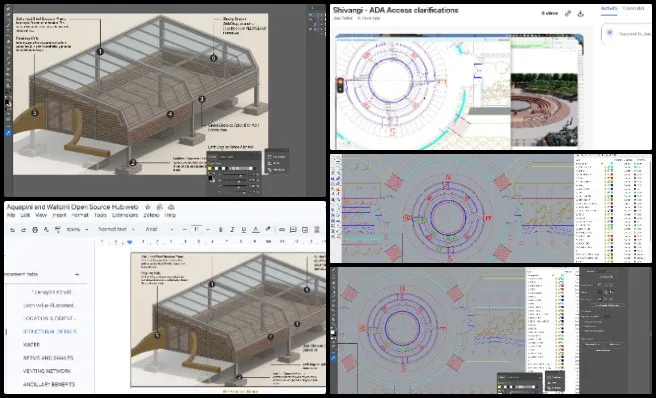Open the Extensions menu in Docs
Viewport: 656px width, 398px height.
[125, 215]
